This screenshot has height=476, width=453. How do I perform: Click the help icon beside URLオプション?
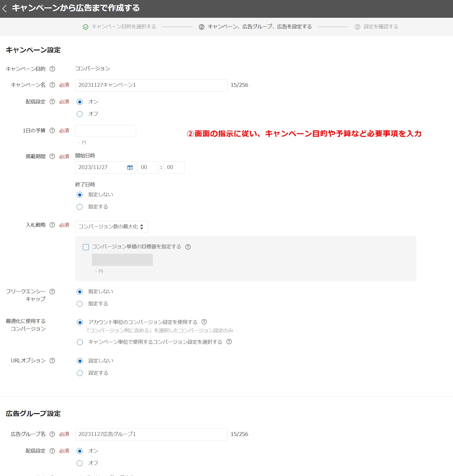[52, 360]
